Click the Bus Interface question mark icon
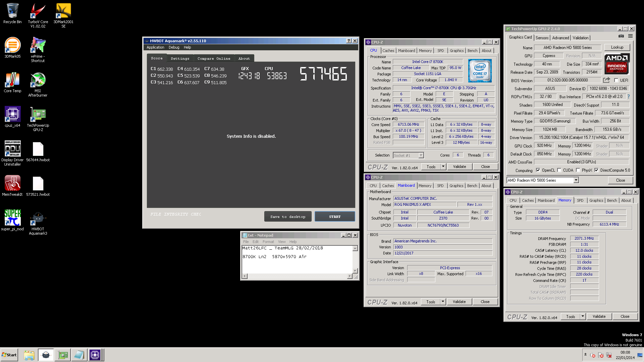Image resolution: width=644 pixels, height=362 pixels. pyautogui.click(x=629, y=97)
